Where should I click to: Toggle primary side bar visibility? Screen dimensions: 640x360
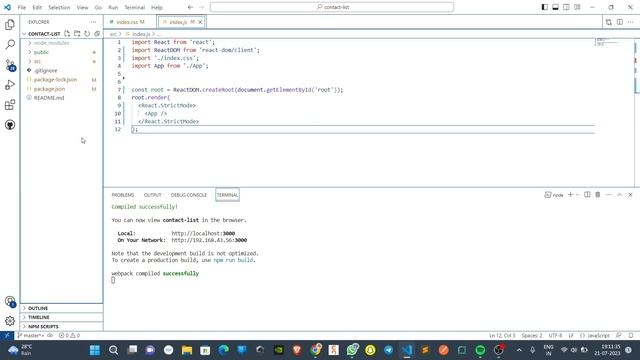coord(544,7)
